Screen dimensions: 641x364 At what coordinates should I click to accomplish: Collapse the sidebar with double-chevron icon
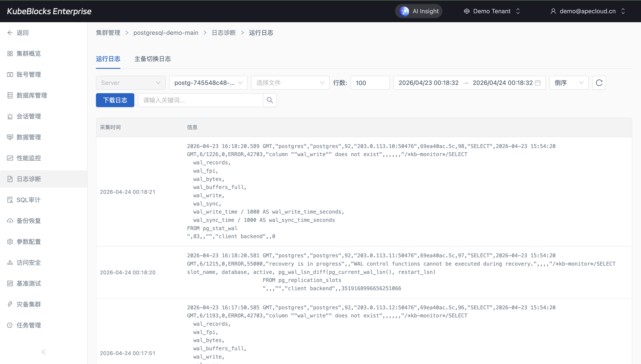click(x=44, y=352)
